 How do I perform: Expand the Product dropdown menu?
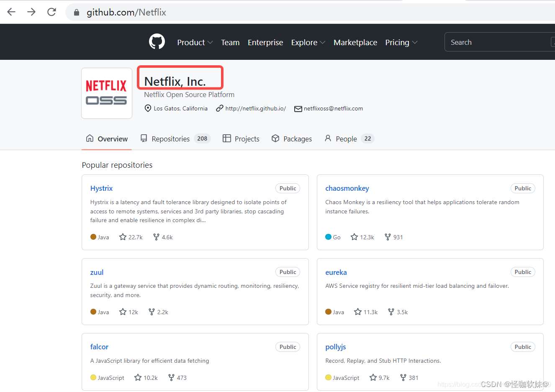click(x=195, y=42)
